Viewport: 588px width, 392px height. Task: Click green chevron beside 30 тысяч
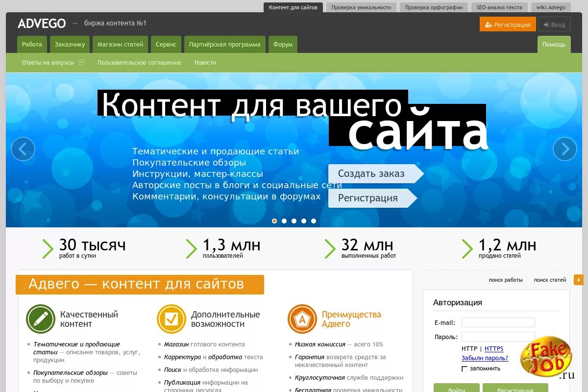48,248
